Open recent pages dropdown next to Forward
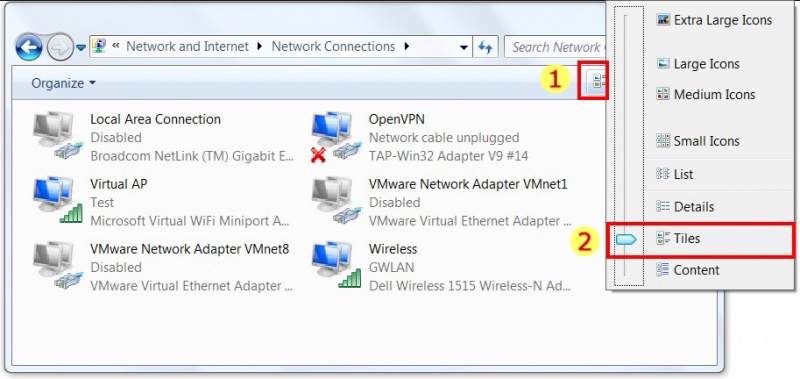The width and height of the screenshot is (800, 379). pyautogui.click(x=81, y=48)
